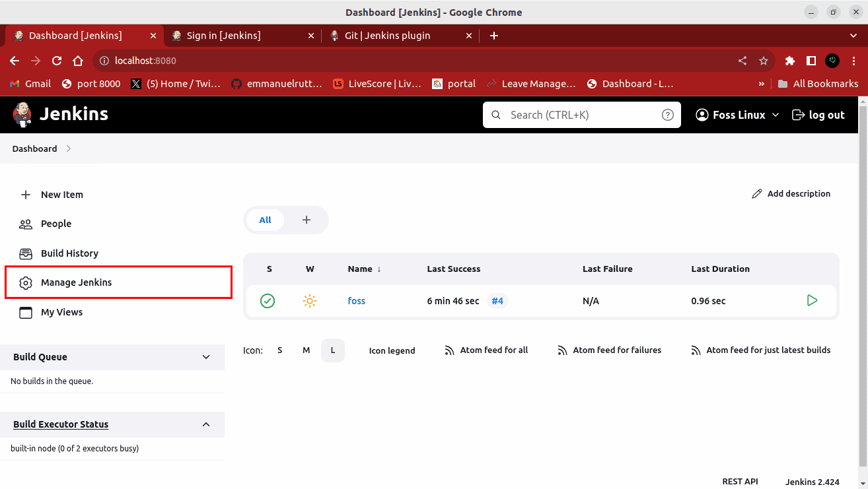868x489 pixels.
Task: Click the Manage Jenkins gear icon
Action: [26, 283]
